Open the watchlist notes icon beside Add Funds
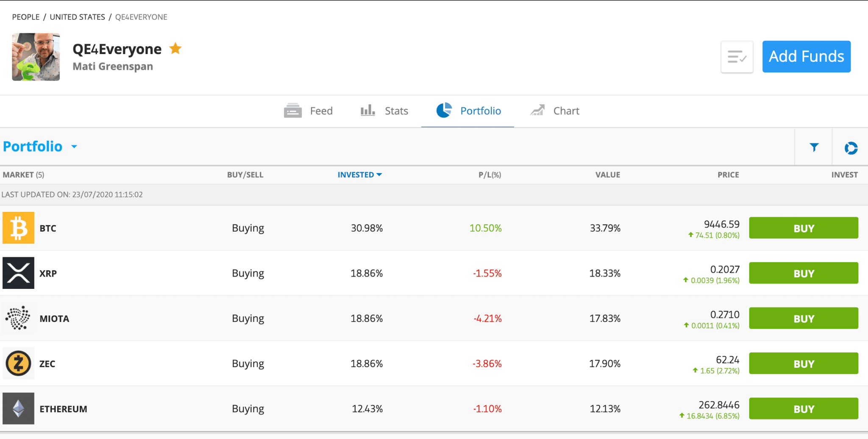Screen dimensions: 868x439 click(737, 56)
